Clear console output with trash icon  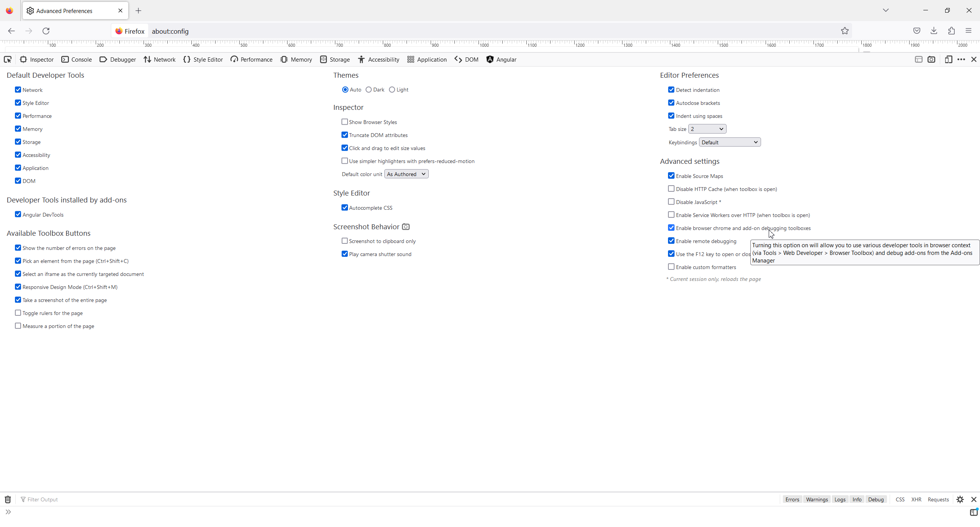(8, 499)
